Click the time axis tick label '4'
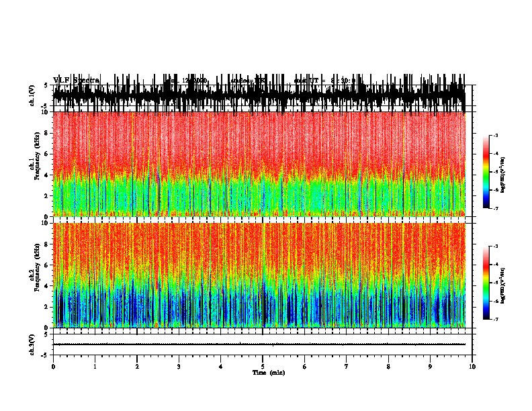The height and width of the screenshot is (411, 532). coord(221,367)
